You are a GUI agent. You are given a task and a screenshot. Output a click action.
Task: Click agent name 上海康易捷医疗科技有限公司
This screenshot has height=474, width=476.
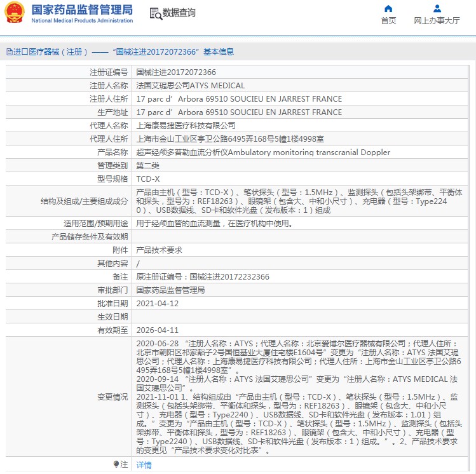click(x=186, y=126)
